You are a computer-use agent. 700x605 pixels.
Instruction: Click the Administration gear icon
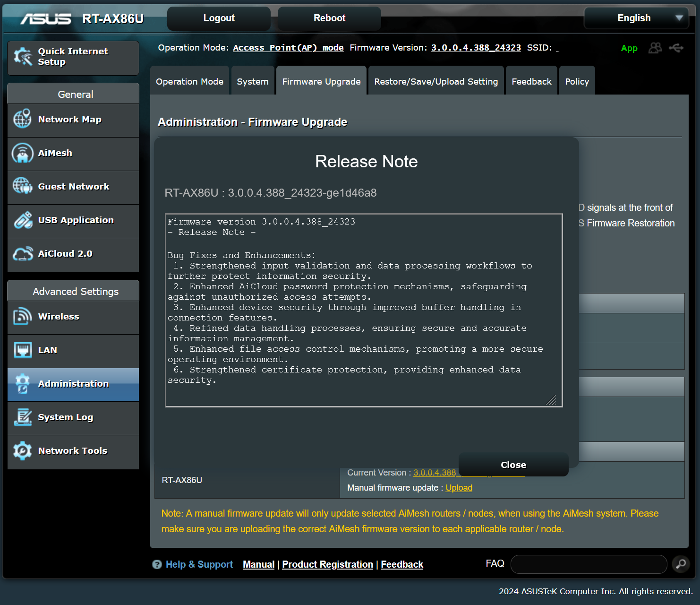(x=23, y=384)
